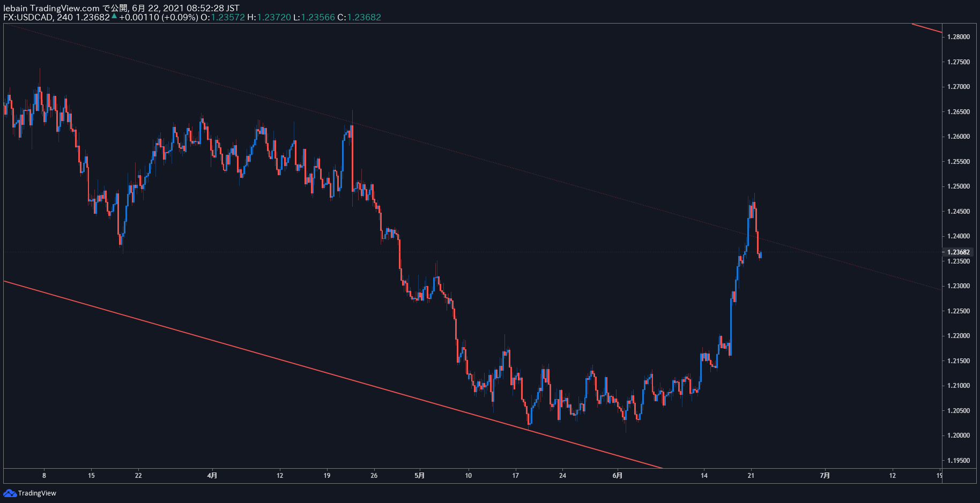This screenshot has width=980, height=503.
Task: Click the open value O:1.23572
Action: pos(222,17)
